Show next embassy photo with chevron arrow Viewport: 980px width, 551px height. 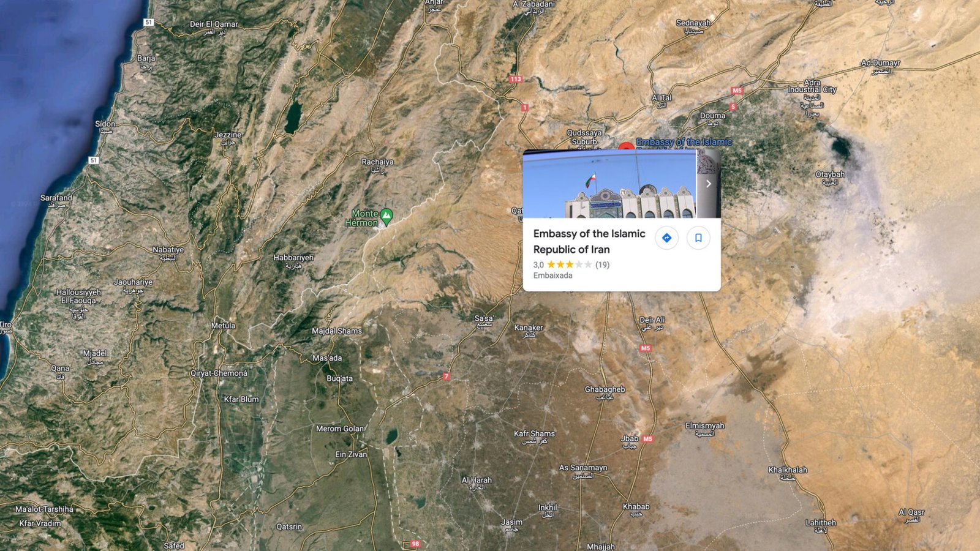coord(709,184)
